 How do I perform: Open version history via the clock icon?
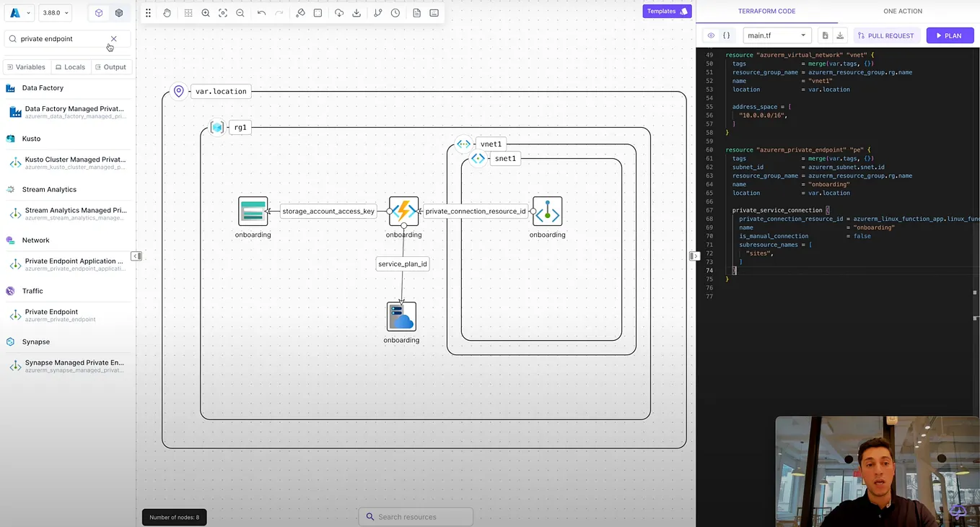coord(395,12)
